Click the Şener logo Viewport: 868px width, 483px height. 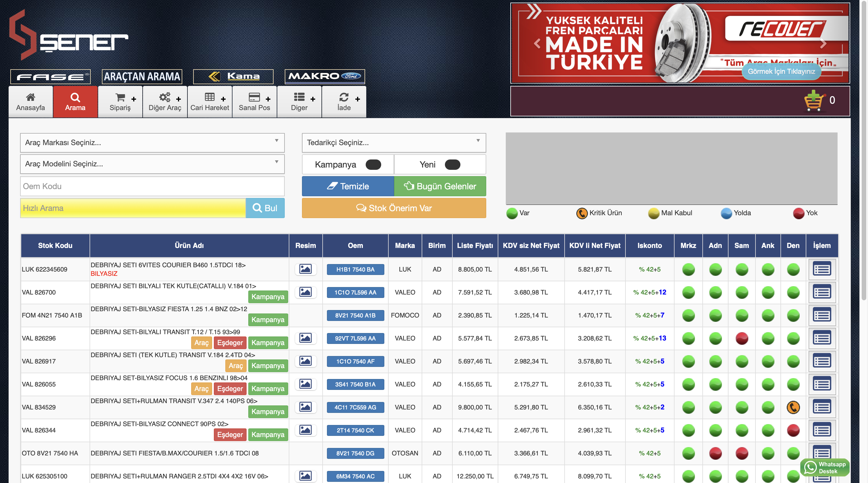point(69,35)
